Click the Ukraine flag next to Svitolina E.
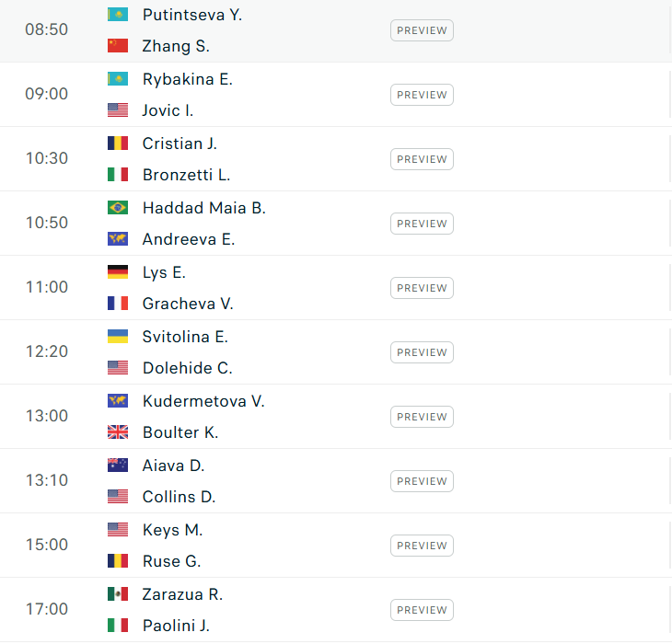672x644 pixels. tap(118, 337)
